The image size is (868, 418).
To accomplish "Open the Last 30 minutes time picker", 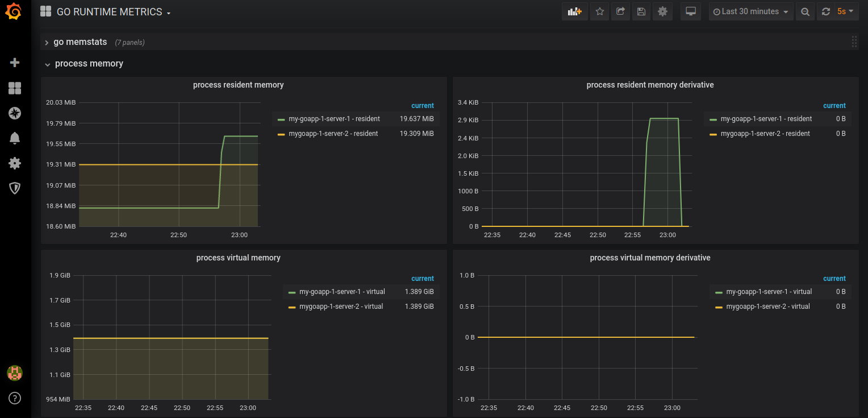I will click(x=751, y=11).
